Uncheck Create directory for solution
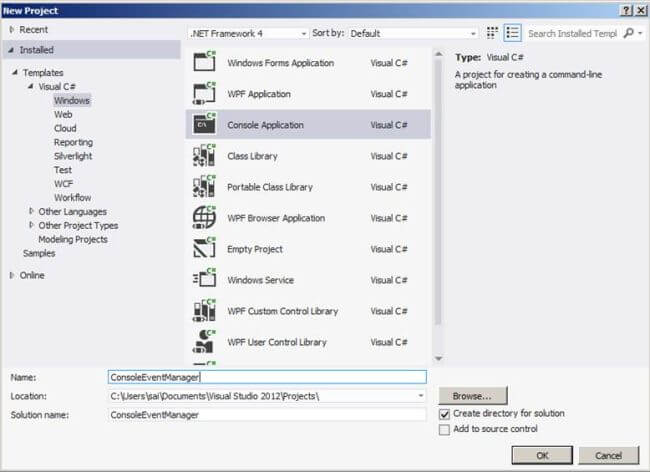 click(444, 414)
